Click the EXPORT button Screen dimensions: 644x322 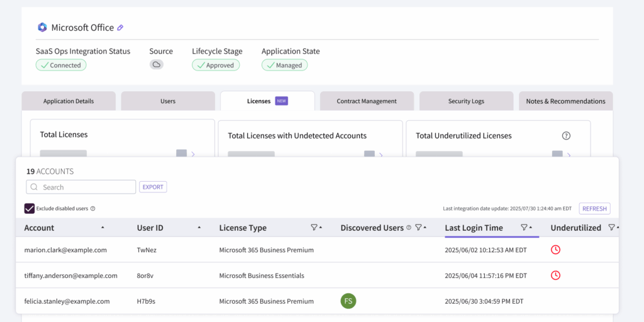[x=153, y=187]
